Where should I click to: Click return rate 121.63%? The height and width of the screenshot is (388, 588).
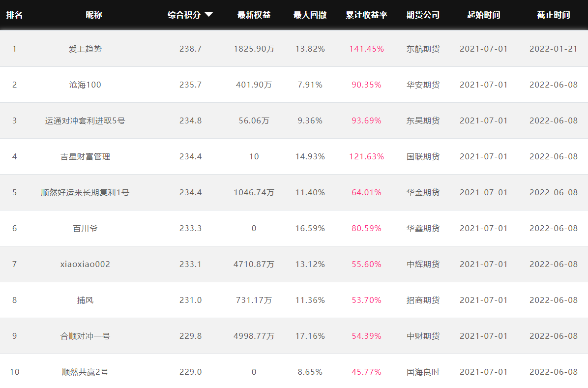(366, 156)
